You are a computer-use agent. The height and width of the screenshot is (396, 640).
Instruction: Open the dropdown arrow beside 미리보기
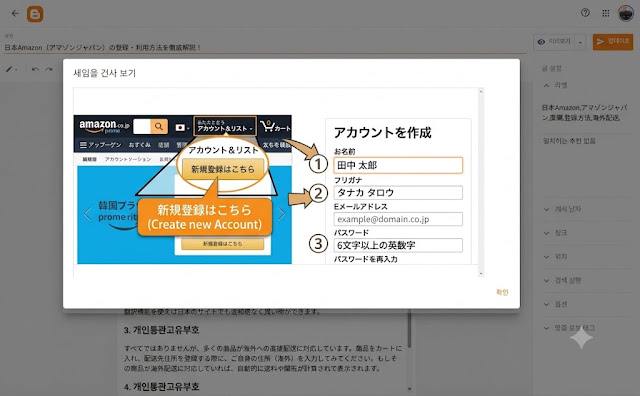tap(580, 42)
